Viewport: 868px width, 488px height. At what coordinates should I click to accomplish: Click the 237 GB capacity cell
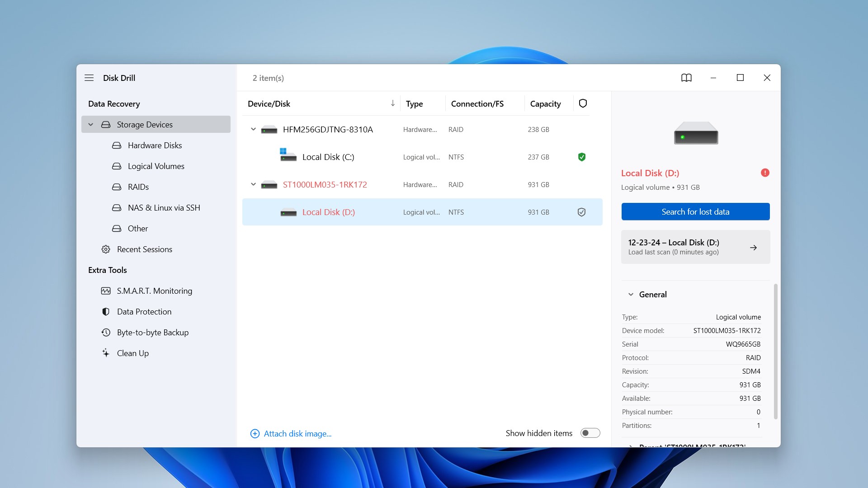(x=538, y=157)
